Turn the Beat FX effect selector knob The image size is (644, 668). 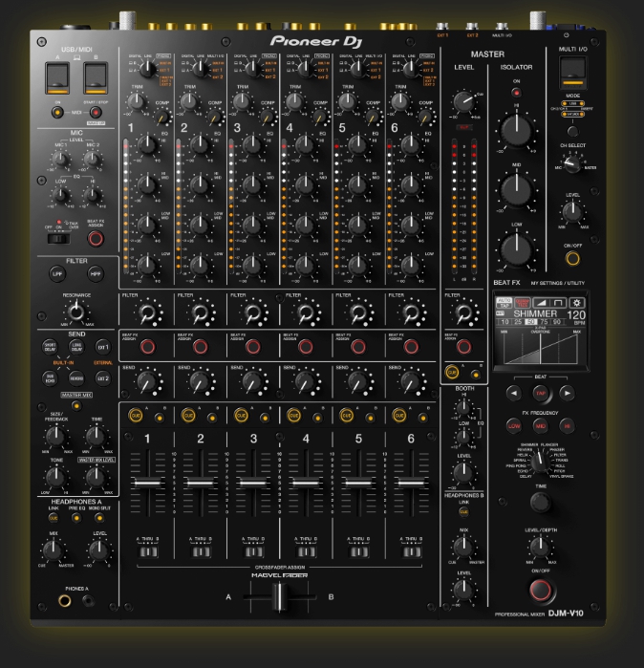[x=541, y=463]
